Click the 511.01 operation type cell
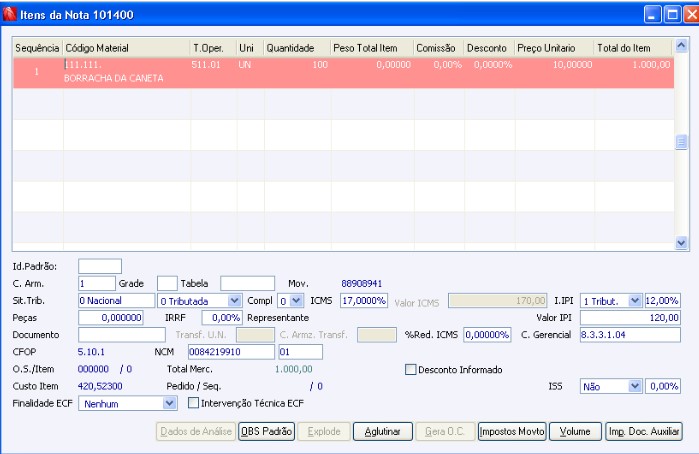 click(206, 65)
